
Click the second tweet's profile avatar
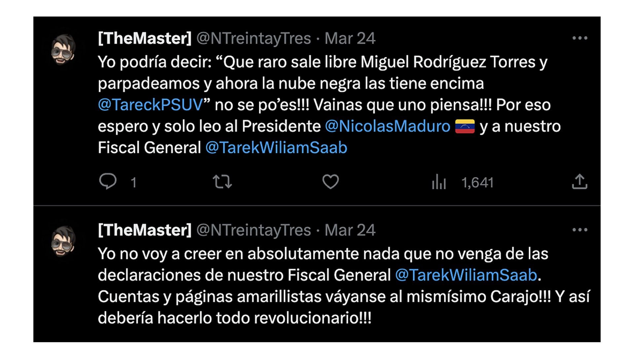63,242
